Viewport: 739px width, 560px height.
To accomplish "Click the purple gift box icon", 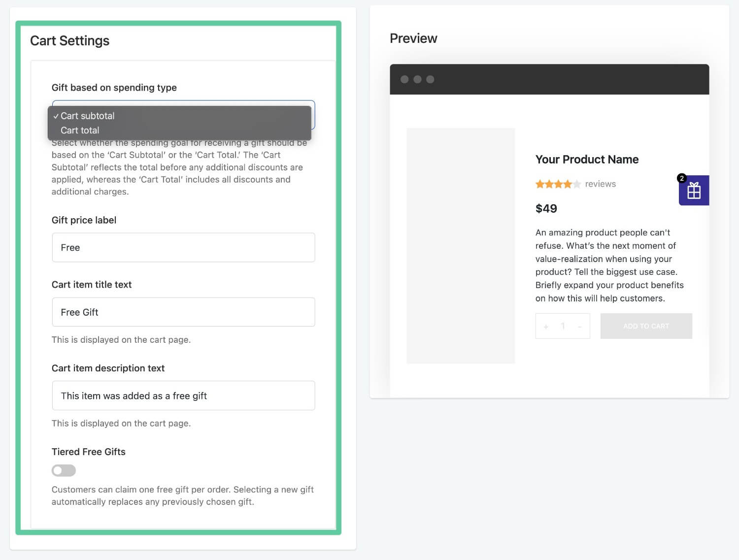I will click(x=694, y=191).
